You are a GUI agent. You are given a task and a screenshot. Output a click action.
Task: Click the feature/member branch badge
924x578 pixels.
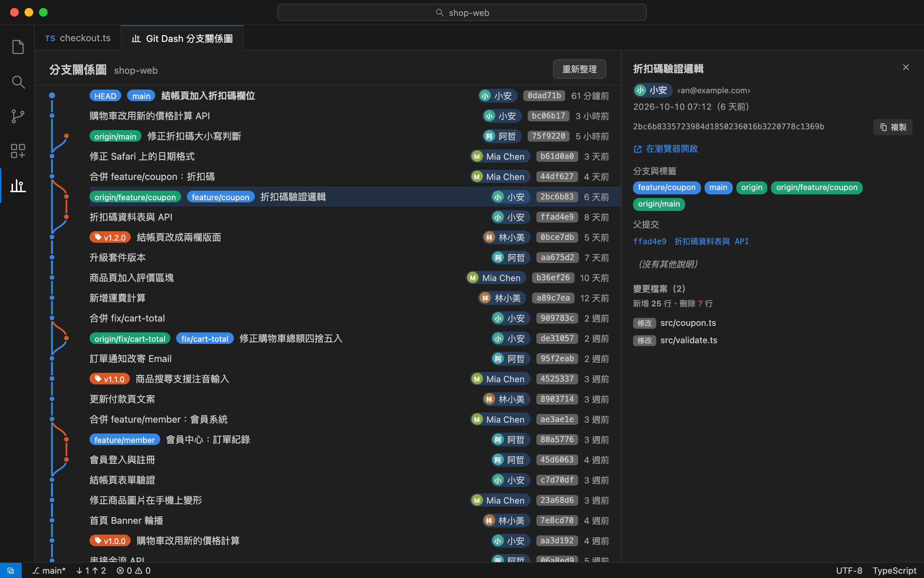pyautogui.click(x=125, y=440)
